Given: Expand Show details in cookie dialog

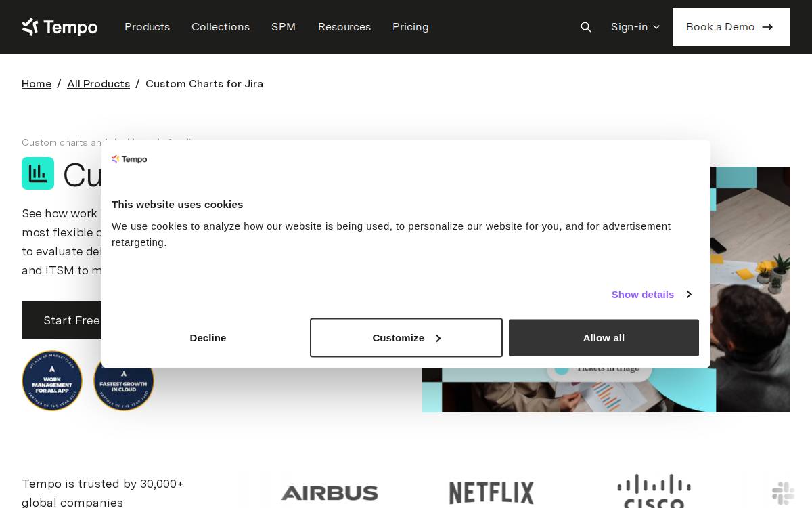Looking at the screenshot, I should (x=651, y=294).
